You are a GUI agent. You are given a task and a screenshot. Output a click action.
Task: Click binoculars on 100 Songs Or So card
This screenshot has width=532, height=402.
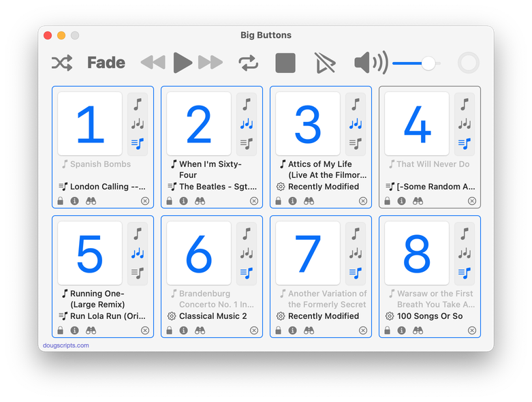coord(418,330)
